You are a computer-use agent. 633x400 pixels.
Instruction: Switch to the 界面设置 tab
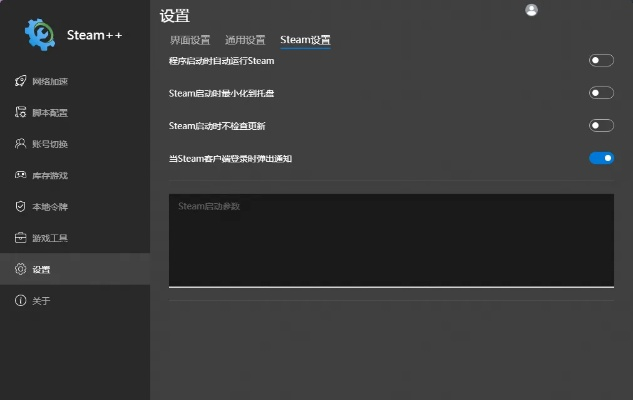[x=190, y=40]
